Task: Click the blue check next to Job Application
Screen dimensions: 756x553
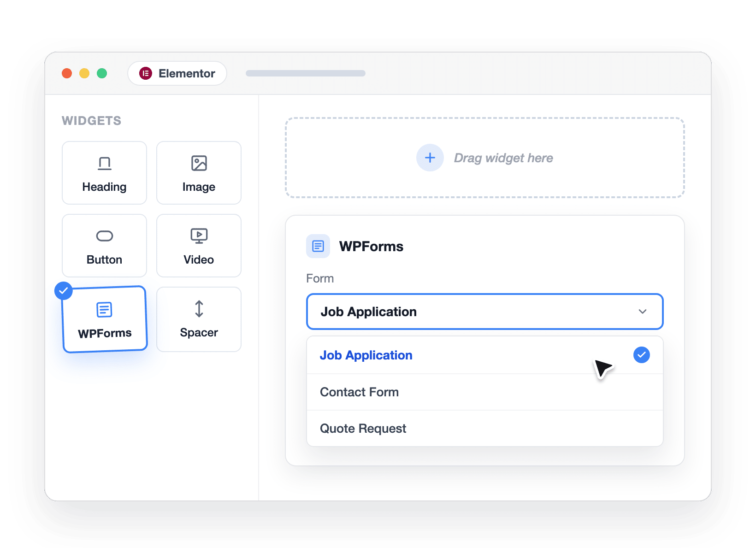Action: click(642, 355)
